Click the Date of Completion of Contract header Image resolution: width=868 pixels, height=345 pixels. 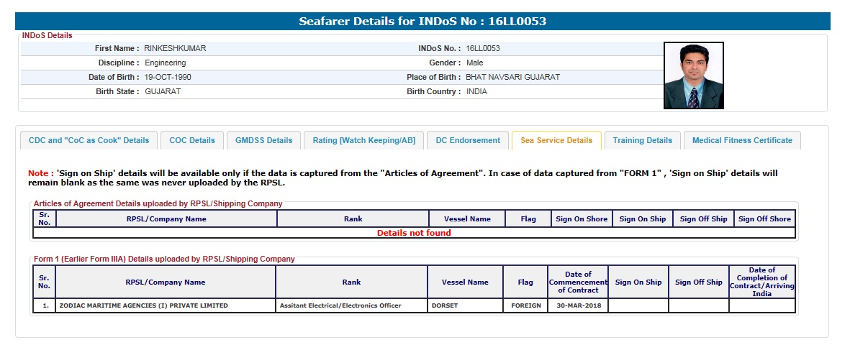[761, 282]
